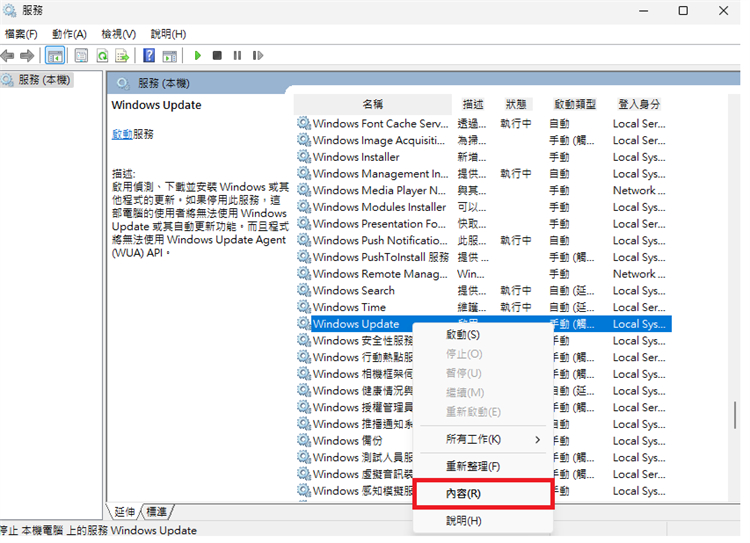Pause the service with pause icon
Screen dimensions: 750x543
tap(237, 56)
